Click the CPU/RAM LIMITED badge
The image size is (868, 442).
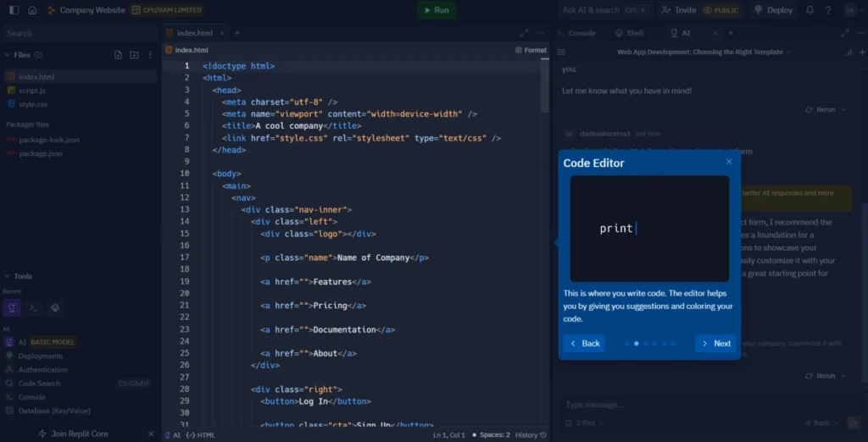pos(167,10)
